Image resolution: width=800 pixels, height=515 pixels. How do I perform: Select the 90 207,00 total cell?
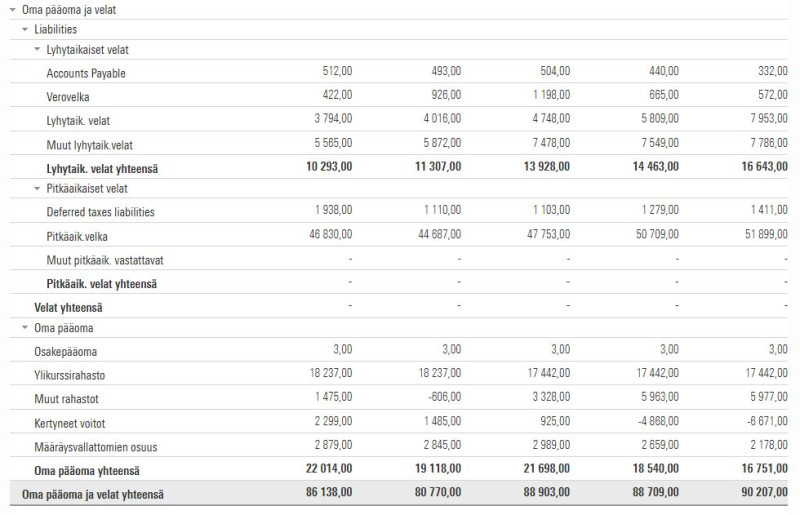click(x=765, y=492)
